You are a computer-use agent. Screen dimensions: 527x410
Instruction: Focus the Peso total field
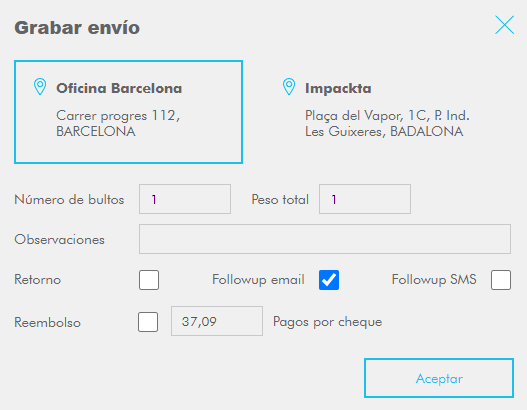pyautogui.click(x=365, y=199)
